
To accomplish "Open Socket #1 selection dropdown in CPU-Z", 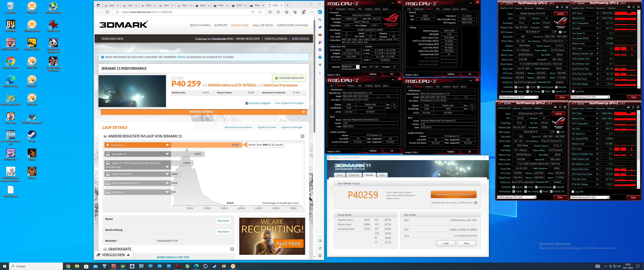I will coord(358,67).
